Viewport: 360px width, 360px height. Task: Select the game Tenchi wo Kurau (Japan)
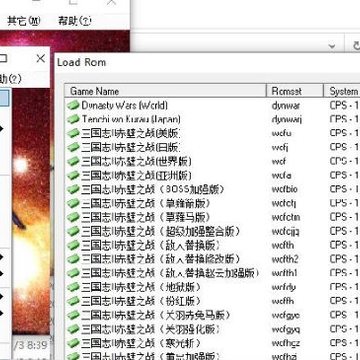131,119
